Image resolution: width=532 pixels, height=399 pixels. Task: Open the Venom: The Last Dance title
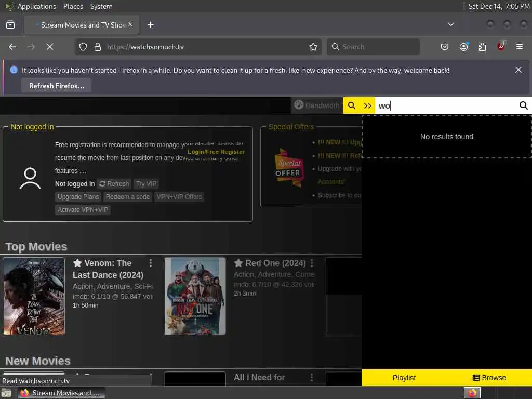(x=108, y=269)
